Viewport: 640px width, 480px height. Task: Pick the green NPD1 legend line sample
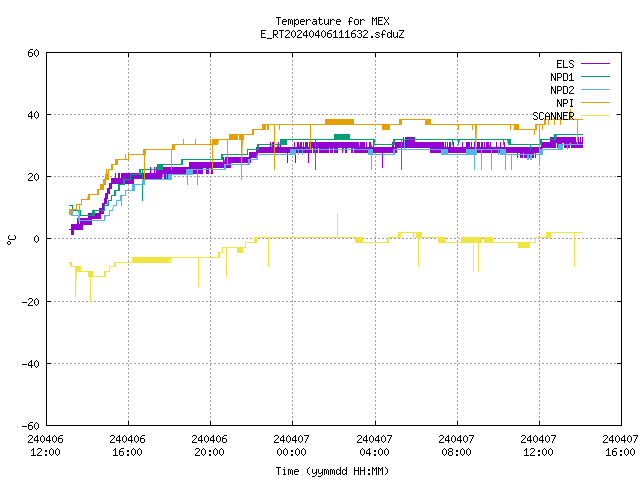(595, 77)
